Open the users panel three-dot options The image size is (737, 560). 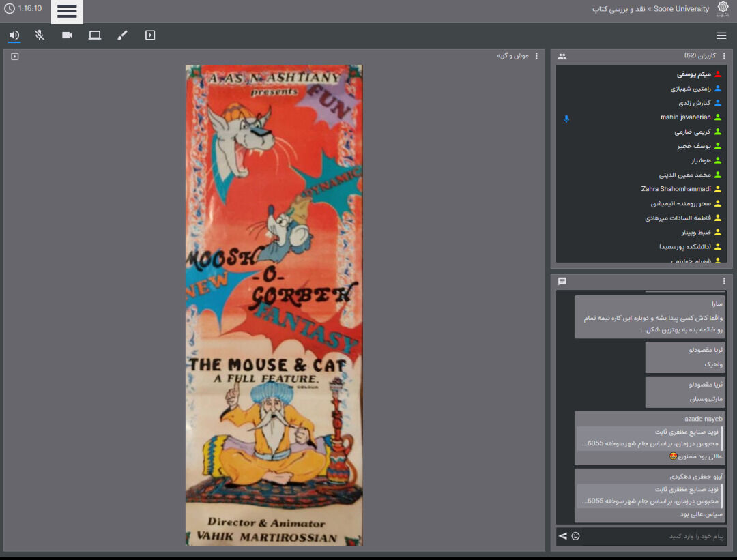(x=724, y=56)
